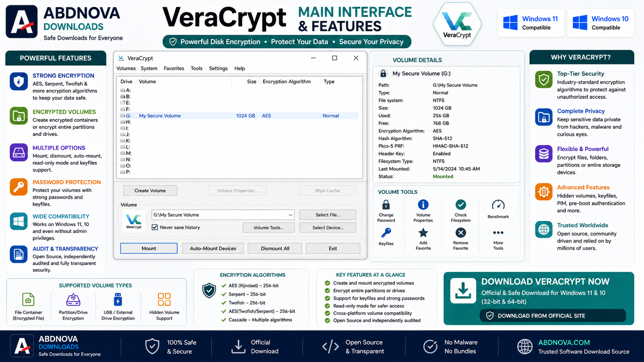Click lock icon beside My Secure Volume (G:)
Screen dimensions: 644x362
tap(383, 73)
